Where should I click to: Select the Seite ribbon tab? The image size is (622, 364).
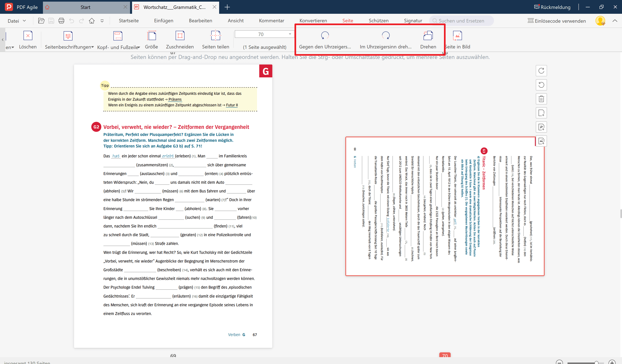tap(348, 21)
